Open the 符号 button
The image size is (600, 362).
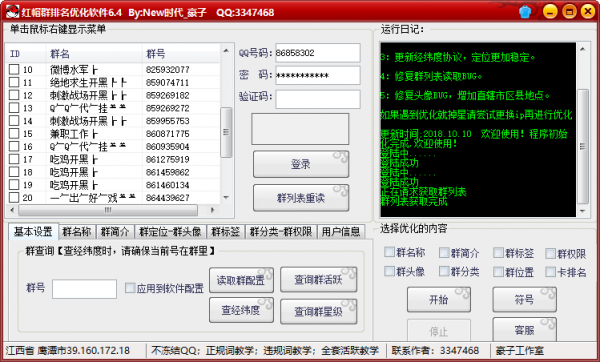[x=524, y=300]
